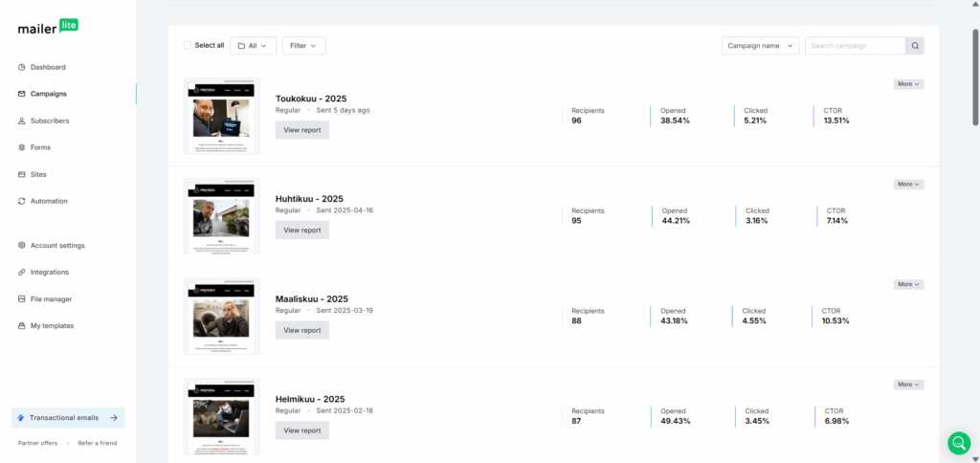Viewport: 980px width, 463px height.
Task: Go to Campaigns in sidebar menu
Action: [48, 94]
